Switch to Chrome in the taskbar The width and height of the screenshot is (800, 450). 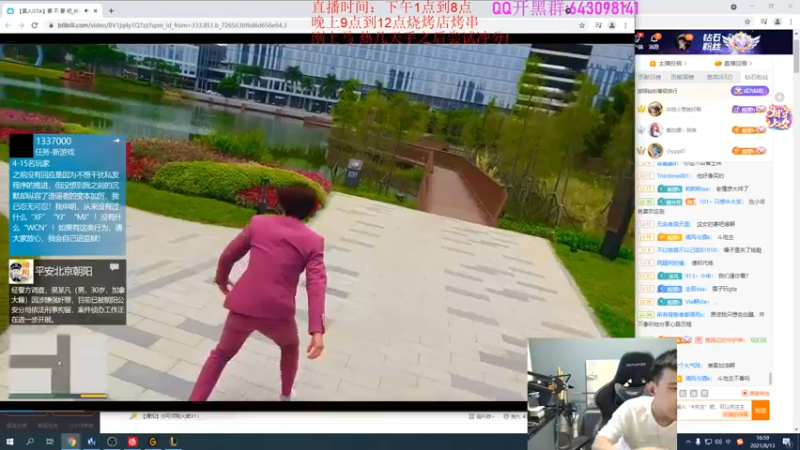click(71, 442)
